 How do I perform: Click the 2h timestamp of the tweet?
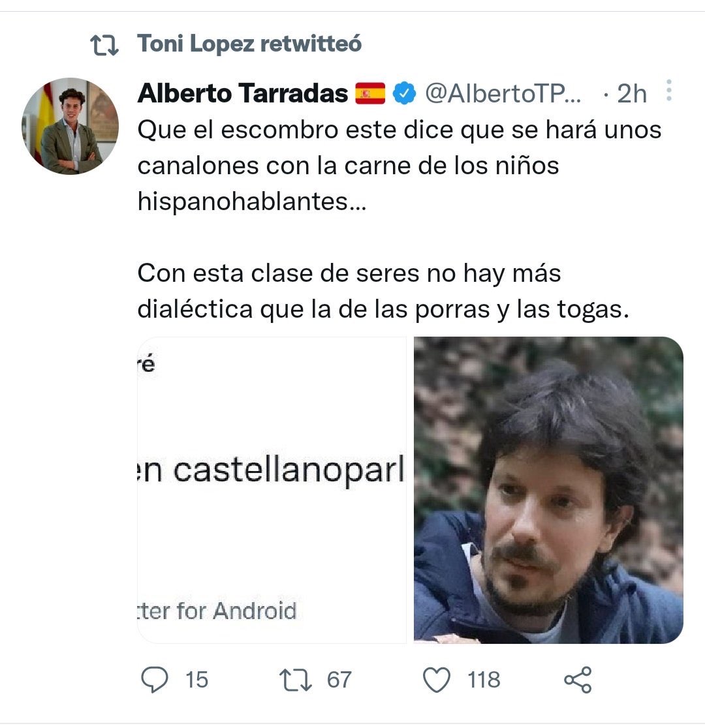point(632,94)
